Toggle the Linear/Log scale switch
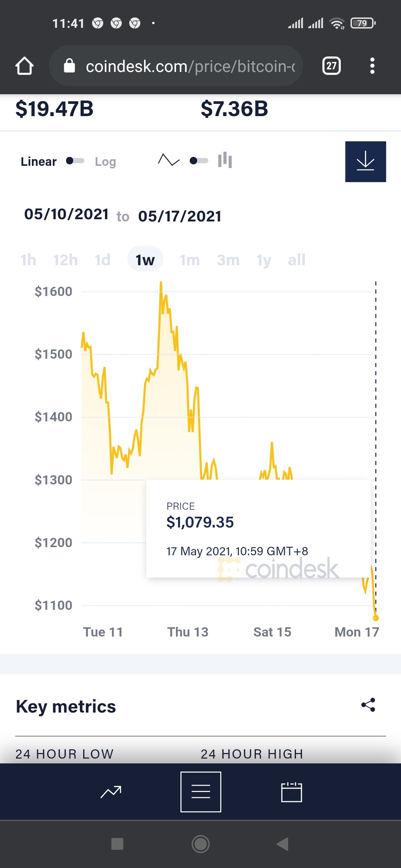 coord(75,161)
